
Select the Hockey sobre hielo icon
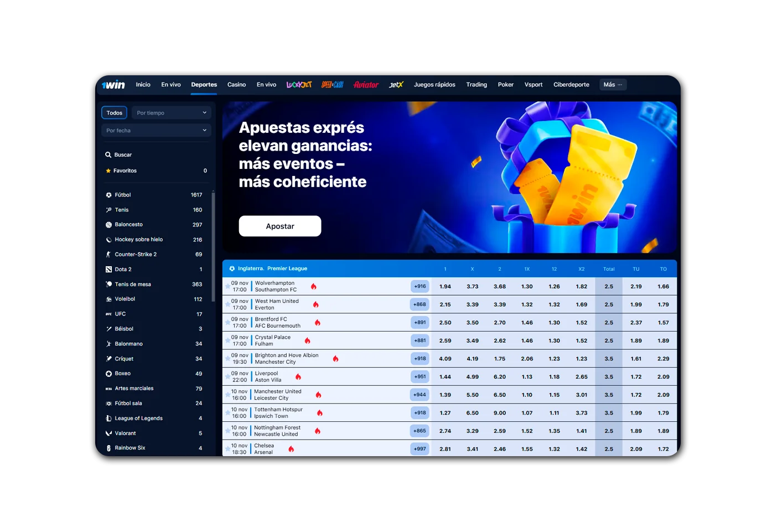click(x=109, y=240)
